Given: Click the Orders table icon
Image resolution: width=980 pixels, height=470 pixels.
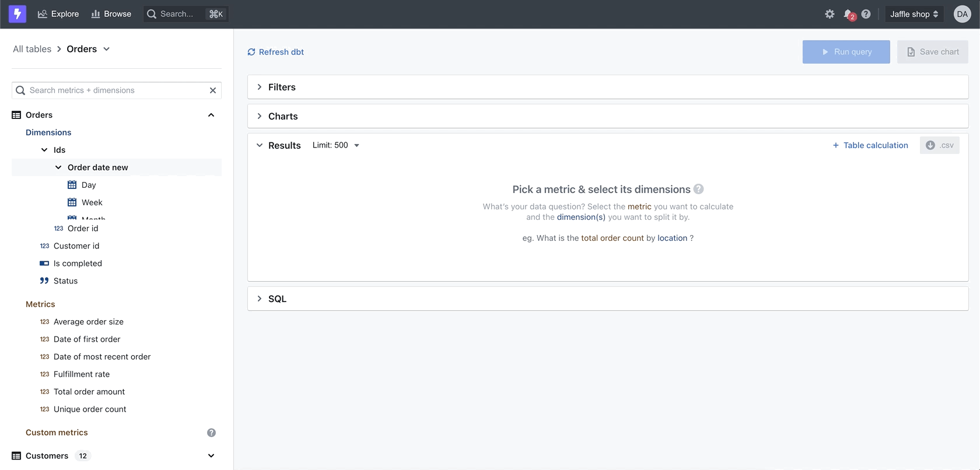Looking at the screenshot, I should point(16,115).
